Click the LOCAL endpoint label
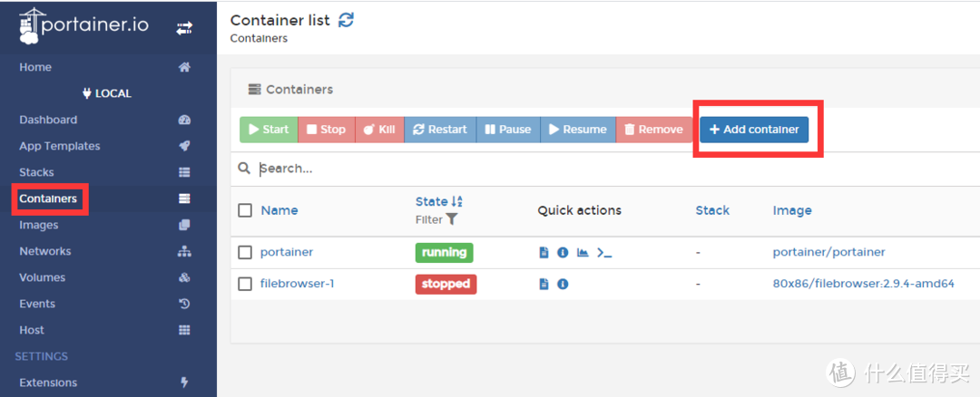980x397 pixels. 107,93
